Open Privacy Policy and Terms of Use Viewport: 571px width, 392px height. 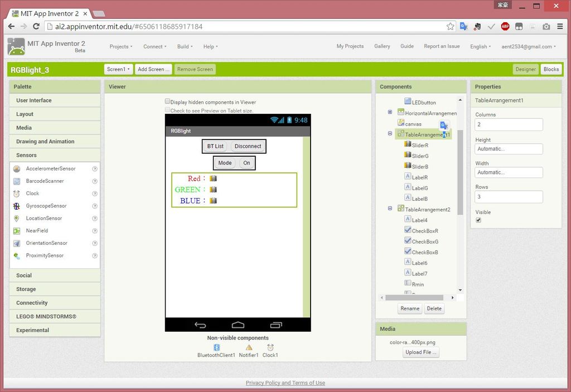285,383
